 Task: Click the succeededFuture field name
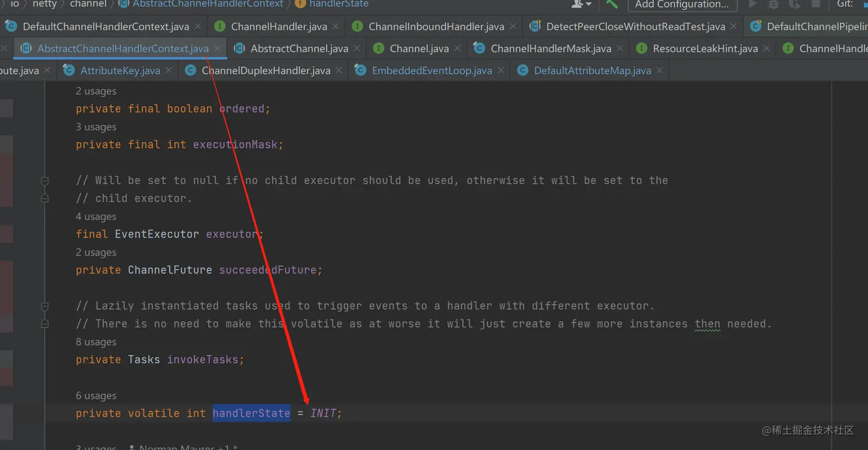(268, 270)
